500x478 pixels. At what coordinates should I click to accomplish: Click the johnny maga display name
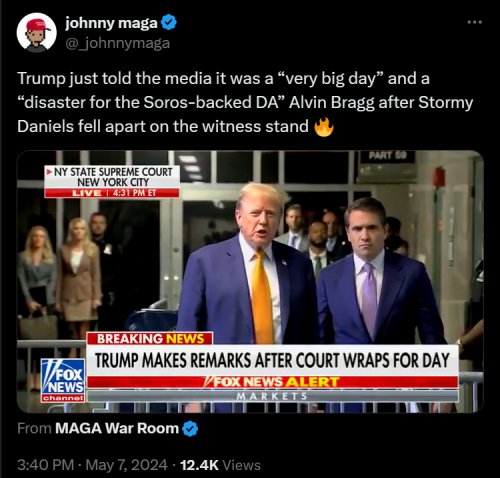coord(111,23)
